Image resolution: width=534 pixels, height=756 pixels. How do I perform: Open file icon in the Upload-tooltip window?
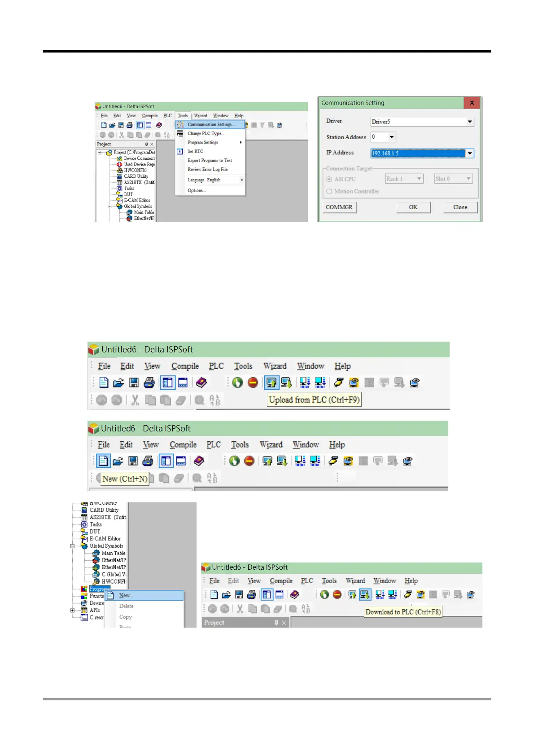coord(118,383)
